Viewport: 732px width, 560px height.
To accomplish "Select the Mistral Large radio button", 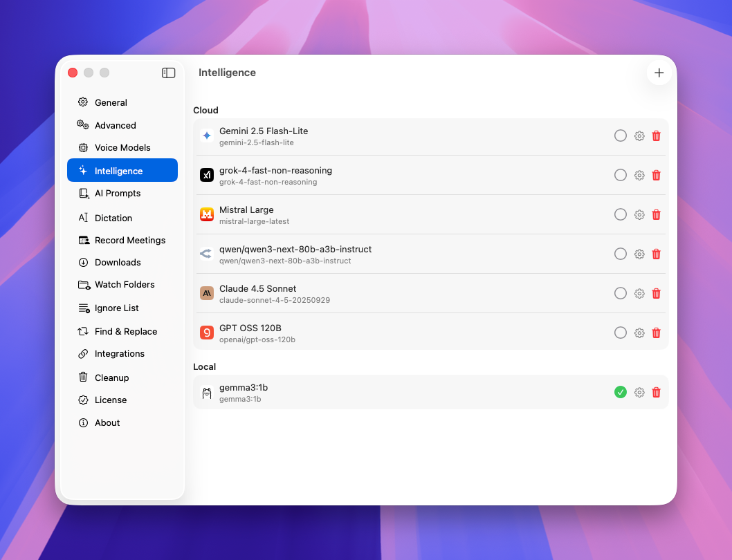I will click(621, 215).
